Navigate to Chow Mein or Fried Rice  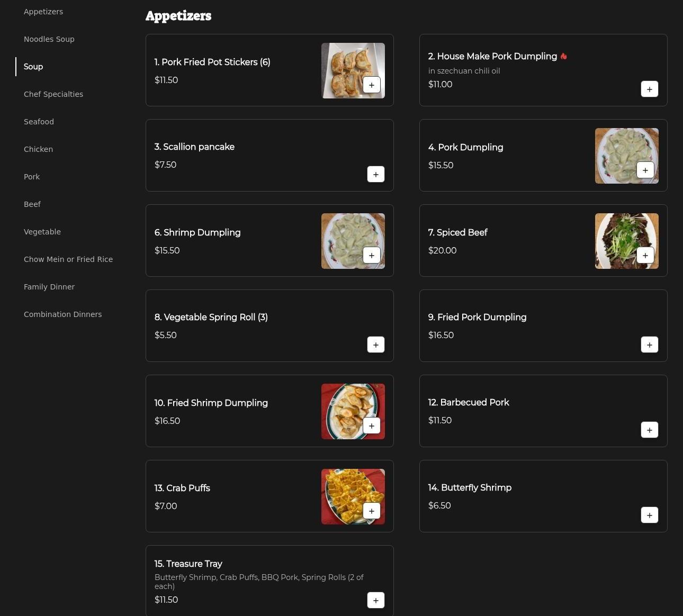click(x=68, y=259)
